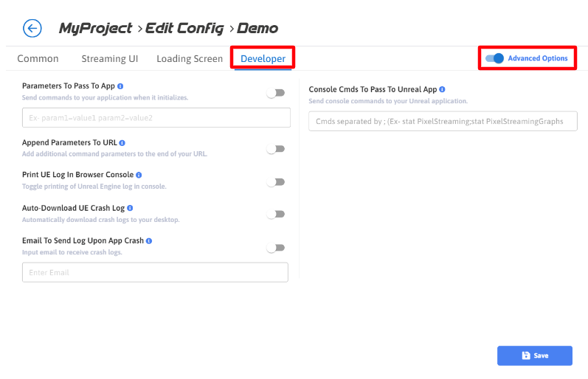Click the console commands input field
588x379 pixels.
[443, 121]
